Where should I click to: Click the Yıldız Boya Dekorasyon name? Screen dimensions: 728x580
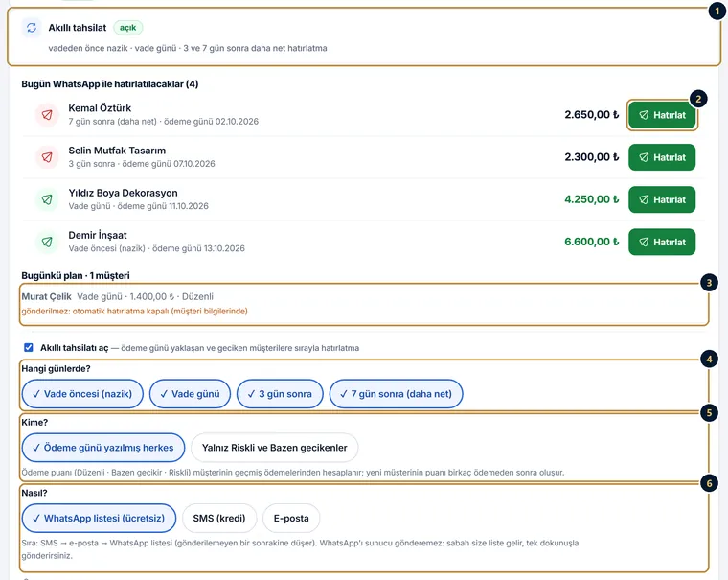123,193
